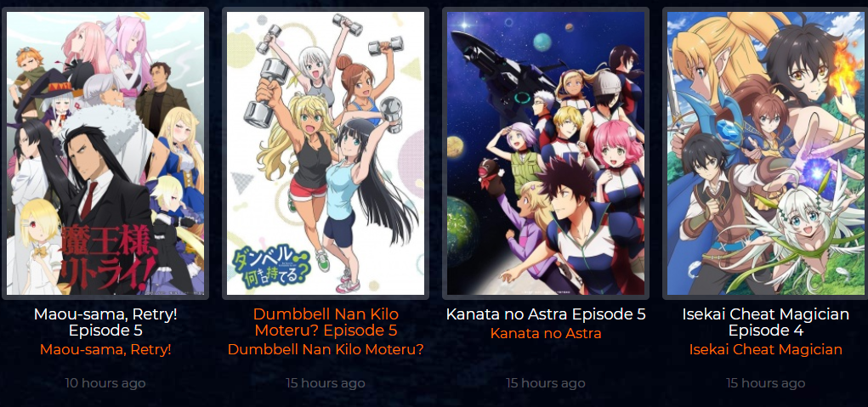Go to Kanata no Astra Episode 5 title

click(546, 314)
